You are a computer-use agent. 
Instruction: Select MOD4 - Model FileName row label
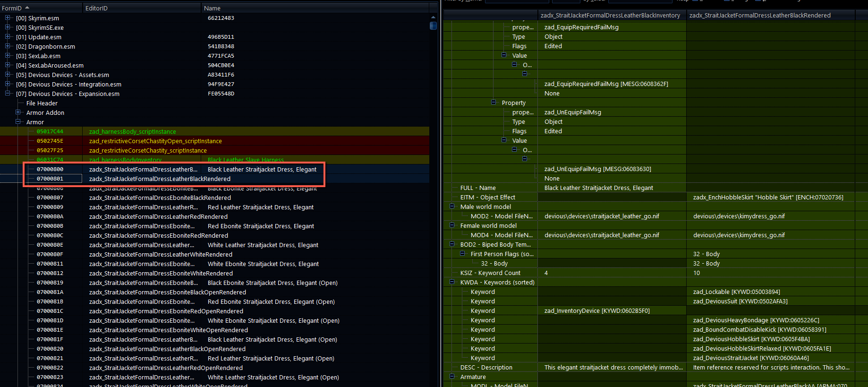point(502,235)
